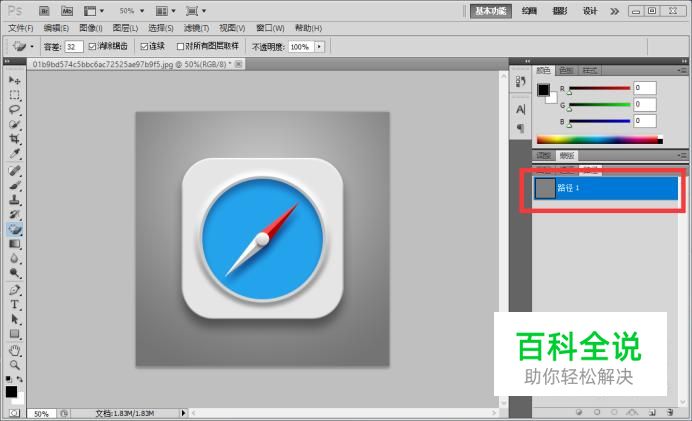Screen dimensions: 692x421
Task: Select the Brush tool
Action: tap(15, 185)
